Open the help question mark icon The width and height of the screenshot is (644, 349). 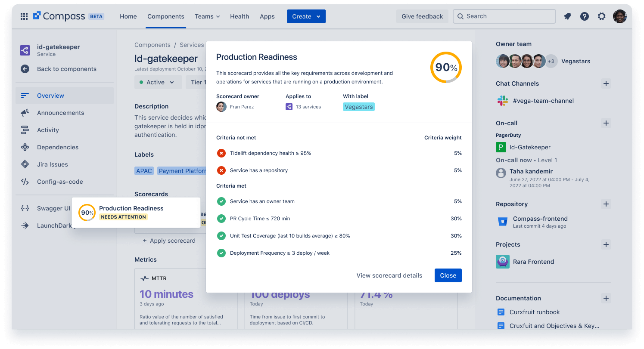click(x=585, y=16)
